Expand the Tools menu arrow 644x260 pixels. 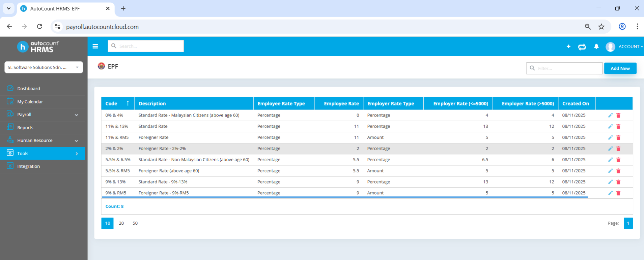tap(77, 154)
